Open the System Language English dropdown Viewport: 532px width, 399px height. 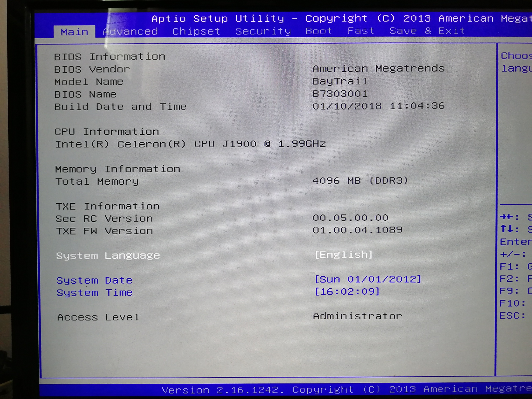click(x=343, y=254)
